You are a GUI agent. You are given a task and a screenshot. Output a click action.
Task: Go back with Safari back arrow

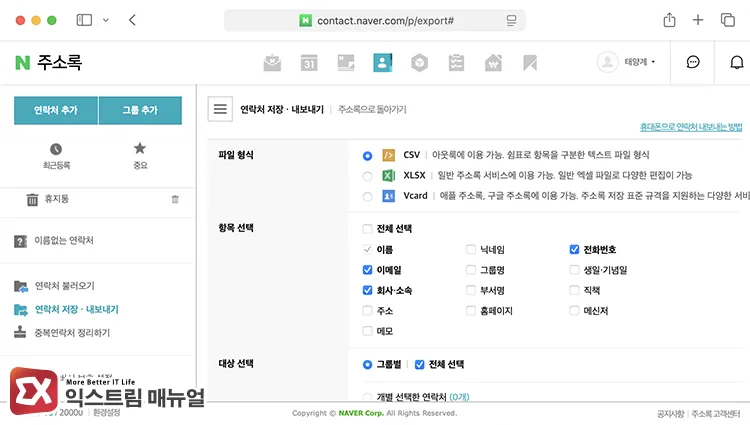pos(132,20)
